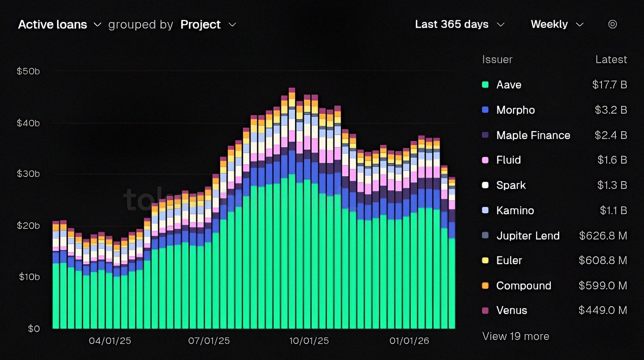Click the yellow Euler legend marker

(x=485, y=260)
